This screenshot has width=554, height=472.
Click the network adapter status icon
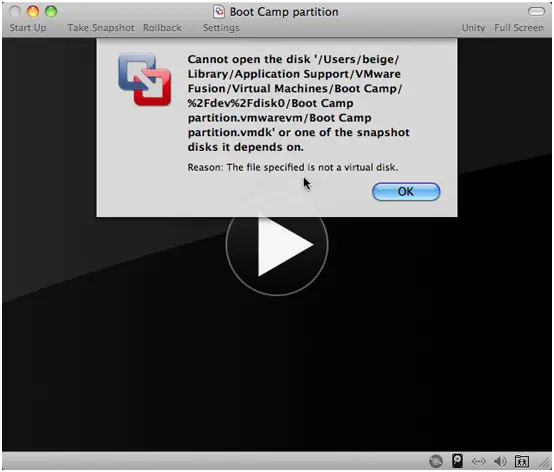click(x=479, y=461)
